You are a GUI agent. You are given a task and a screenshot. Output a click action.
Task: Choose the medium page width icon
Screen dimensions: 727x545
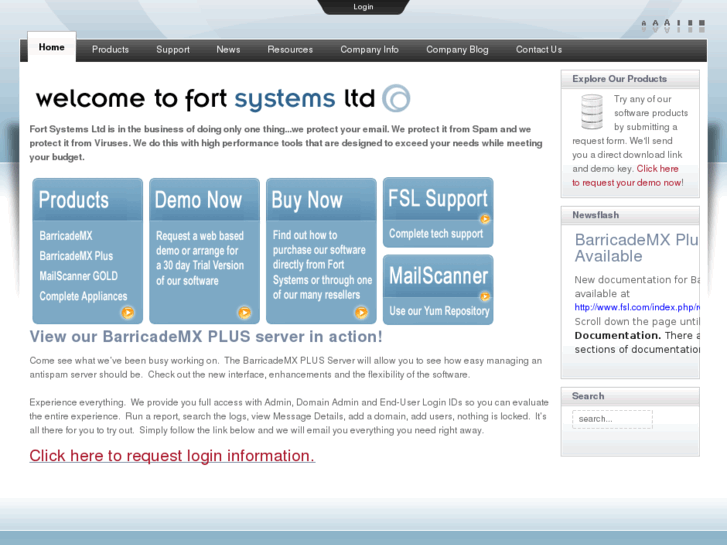click(x=690, y=26)
